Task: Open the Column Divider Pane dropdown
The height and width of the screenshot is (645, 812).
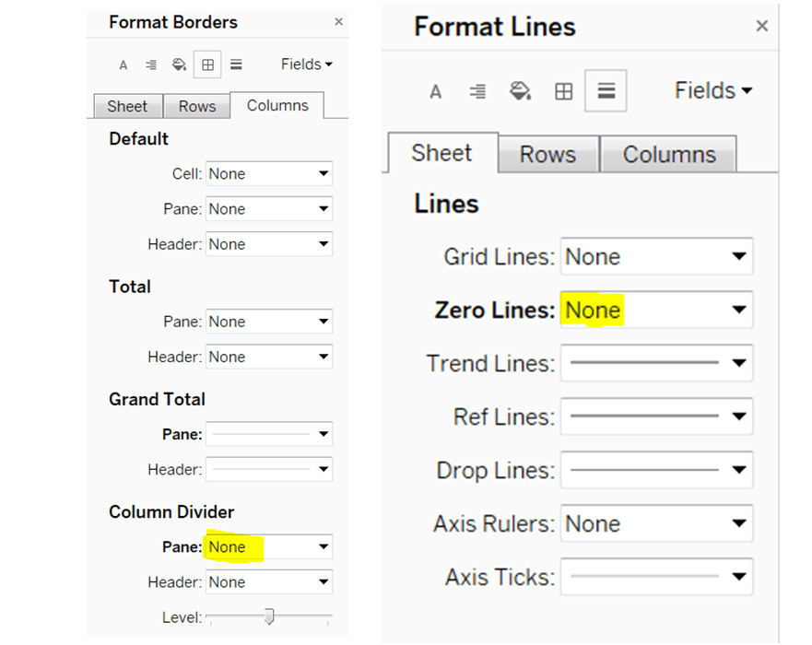Action: coord(268,546)
